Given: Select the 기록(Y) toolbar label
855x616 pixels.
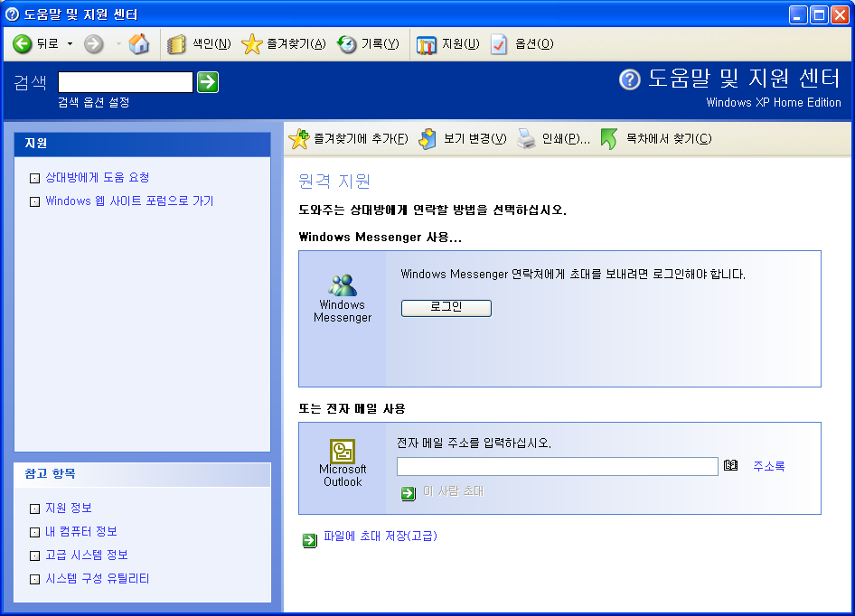Looking at the screenshot, I should [381, 43].
